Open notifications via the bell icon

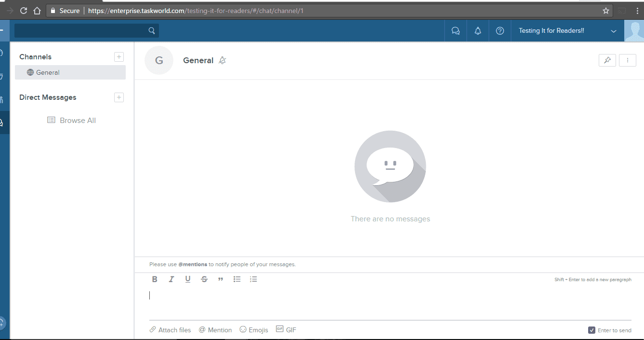[477, 30]
